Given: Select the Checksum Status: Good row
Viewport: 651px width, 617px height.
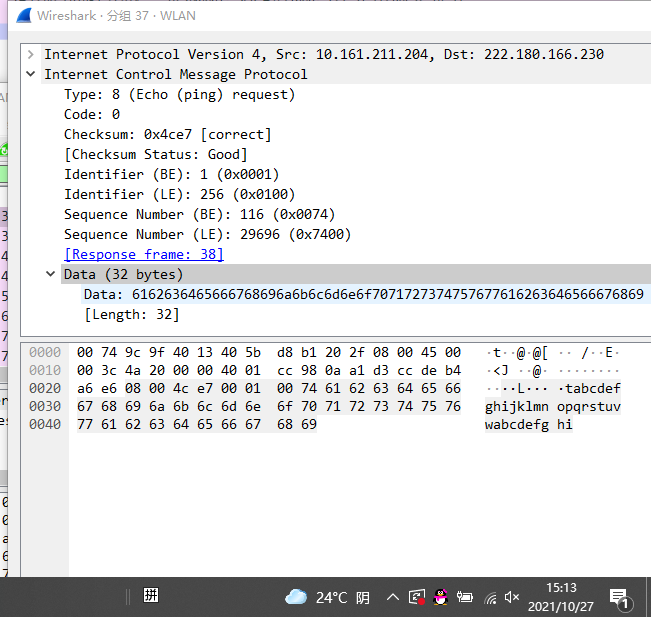Looking at the screenshot, I should click(156, 154).
